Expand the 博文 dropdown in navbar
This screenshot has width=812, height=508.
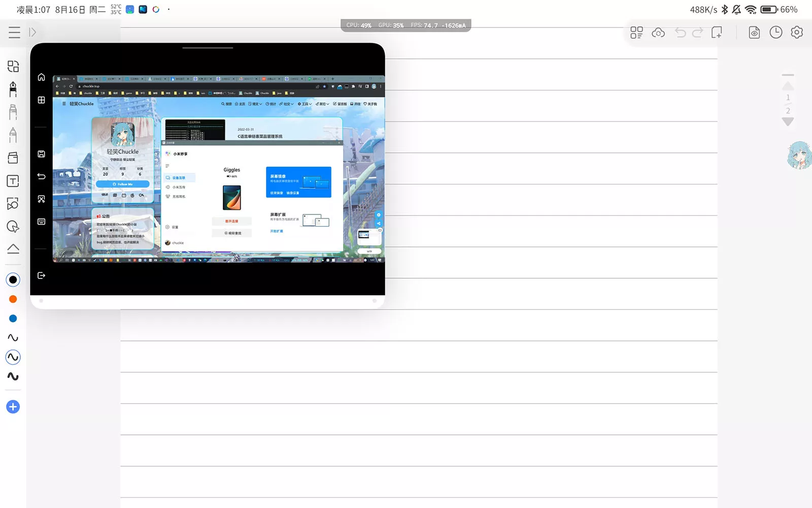pyautogui.click(x=255, y=104)
